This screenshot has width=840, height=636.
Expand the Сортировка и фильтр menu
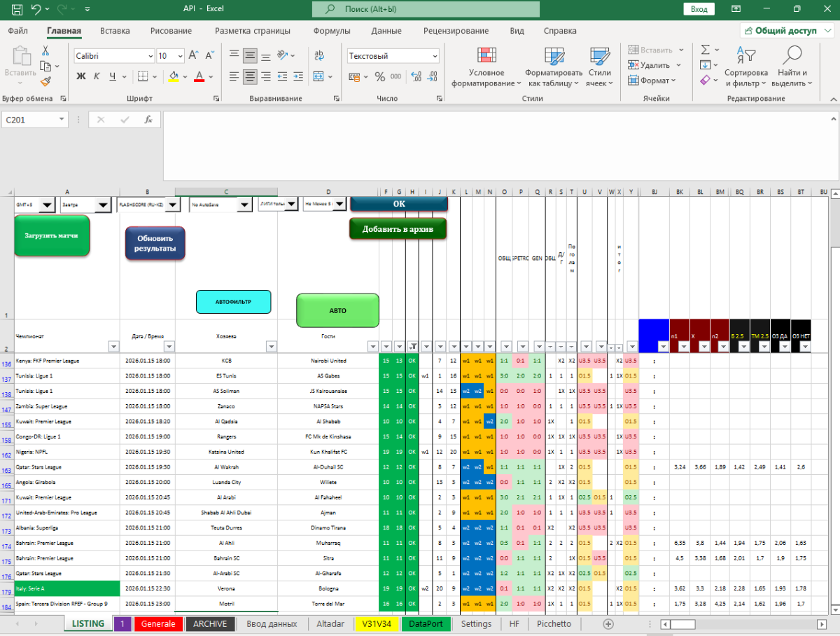coord(746,67)
